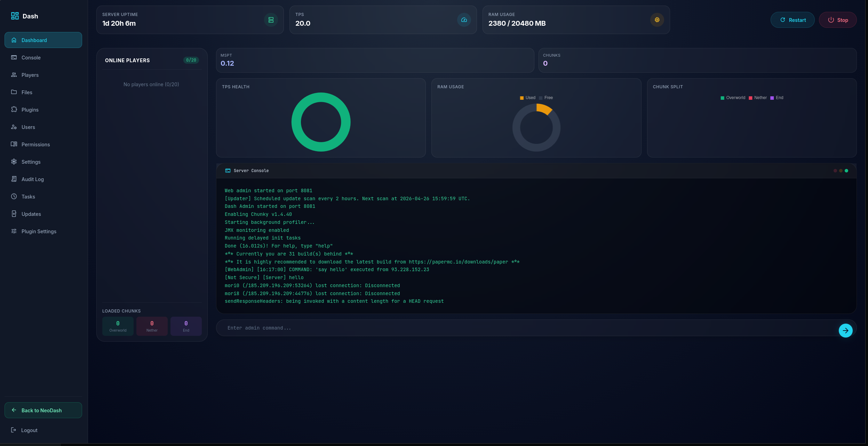Click the Permissions book icon in sidebar
The width and height of the screenshot is (868, 446).
[x=14, y=144]
